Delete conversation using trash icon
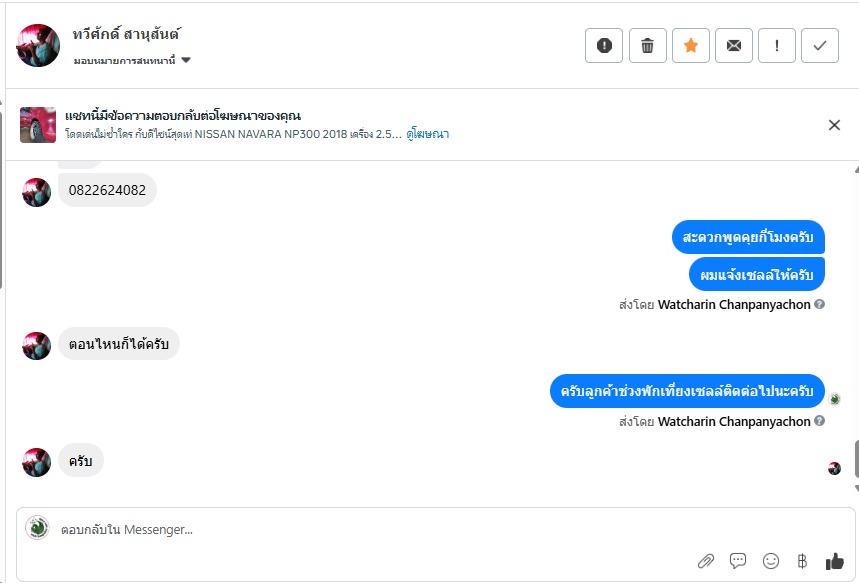 pos(647,45)
